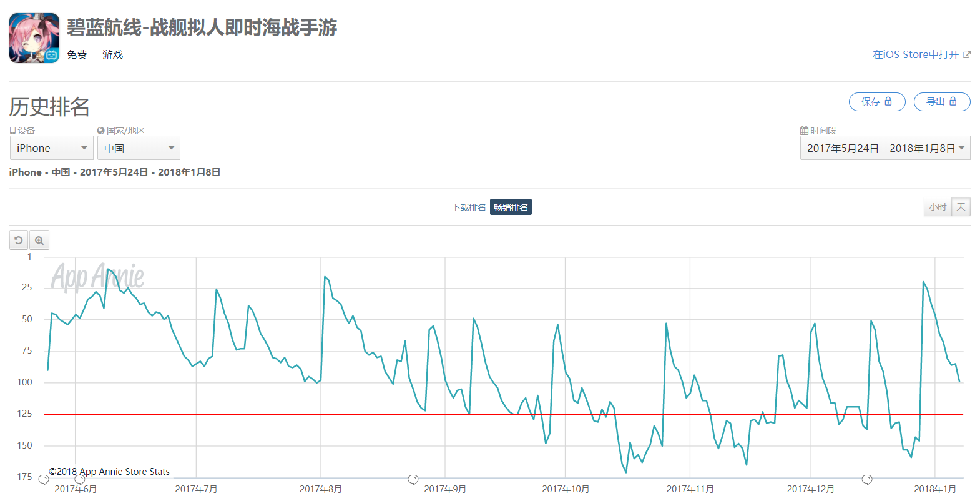Click the rank 150 y-axis label
Image resolution: width=980 pixels, height=501 pixels.
point(24,445)
